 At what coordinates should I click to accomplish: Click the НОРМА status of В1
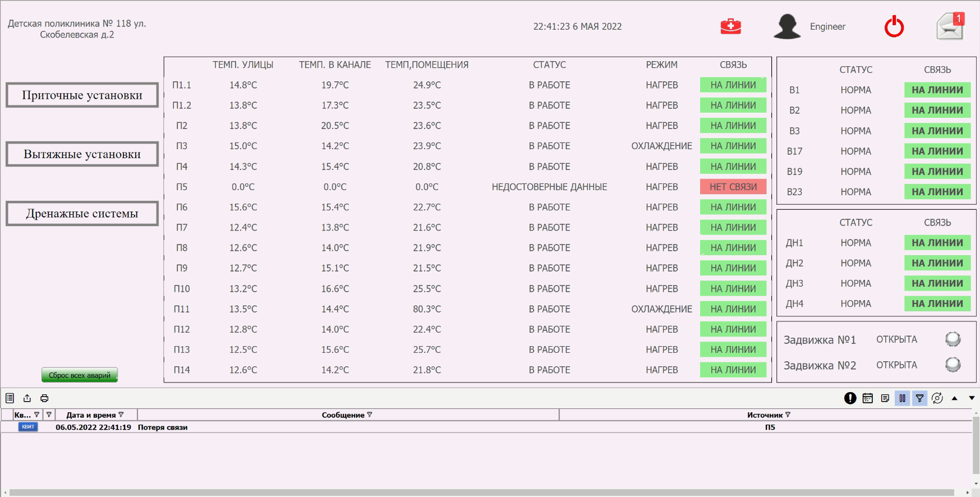coord(855,90)
